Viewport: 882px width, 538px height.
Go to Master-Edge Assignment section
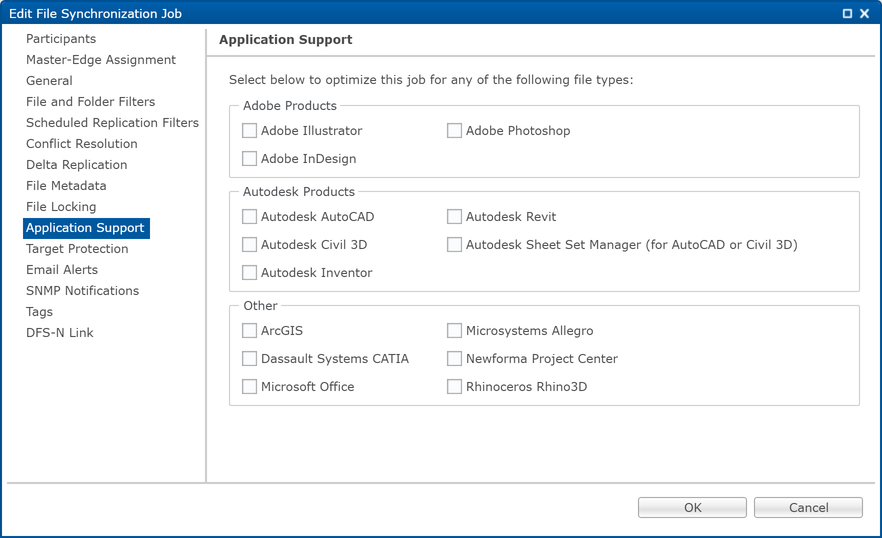tap(101, 60)
